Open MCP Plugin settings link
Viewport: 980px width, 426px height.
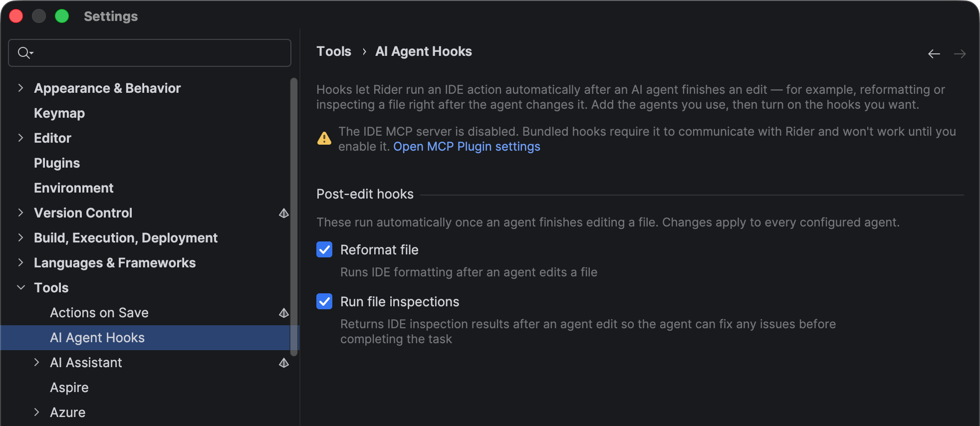467,147
